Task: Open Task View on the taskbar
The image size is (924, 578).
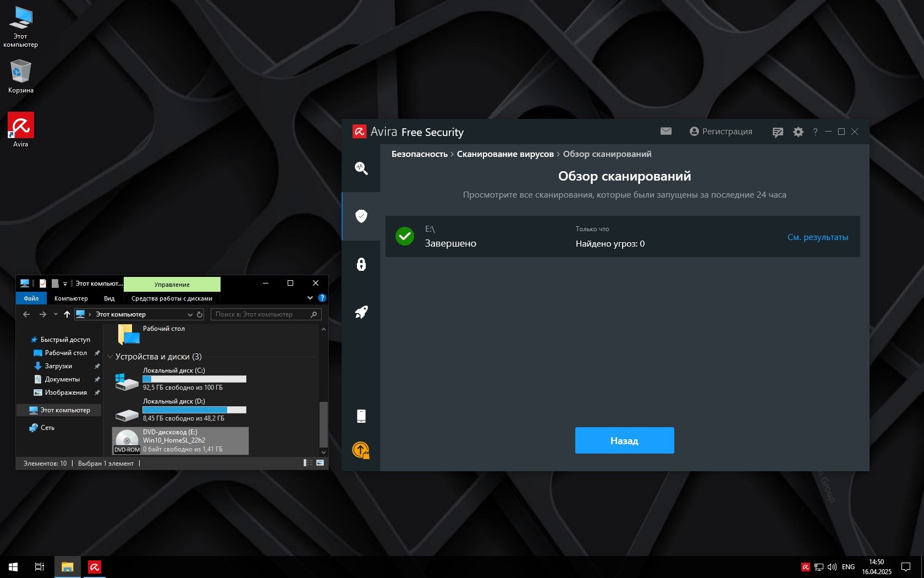Action: pyautogui.click(x=40, y=567)
